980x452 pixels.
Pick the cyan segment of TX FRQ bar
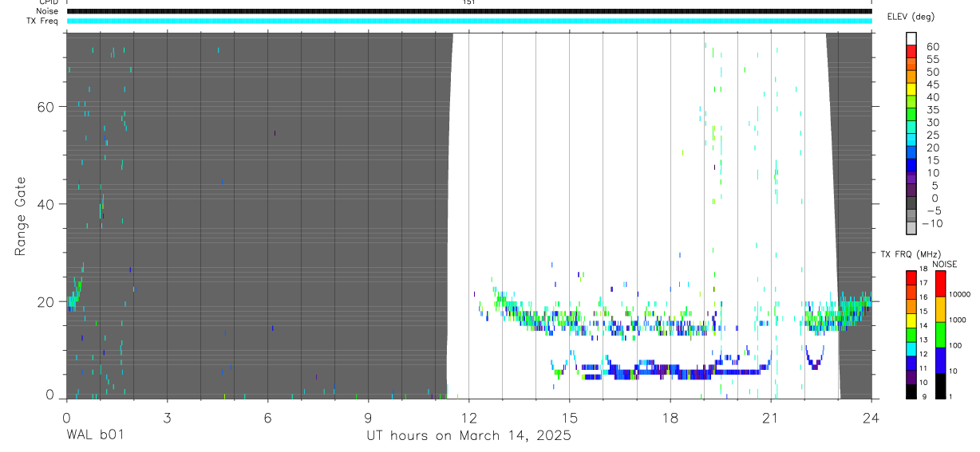[911, 348]
